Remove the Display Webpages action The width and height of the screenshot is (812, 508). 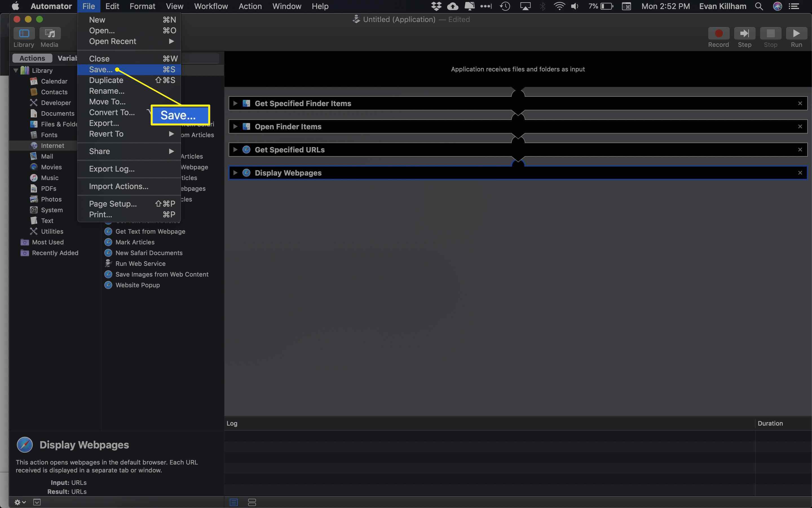800,173
